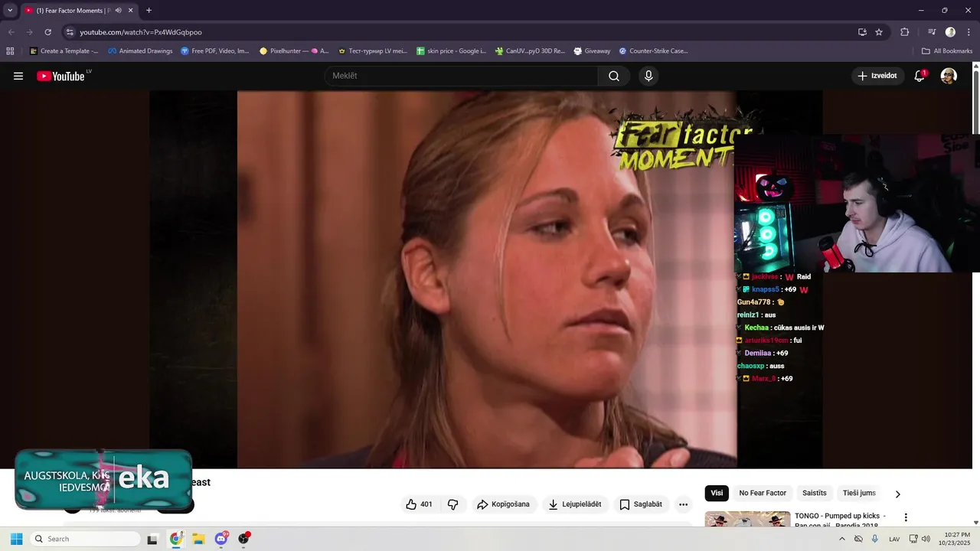Open Chrome profile avatar
The height and width of the screenshot is (551, 980).
[950, 32]
